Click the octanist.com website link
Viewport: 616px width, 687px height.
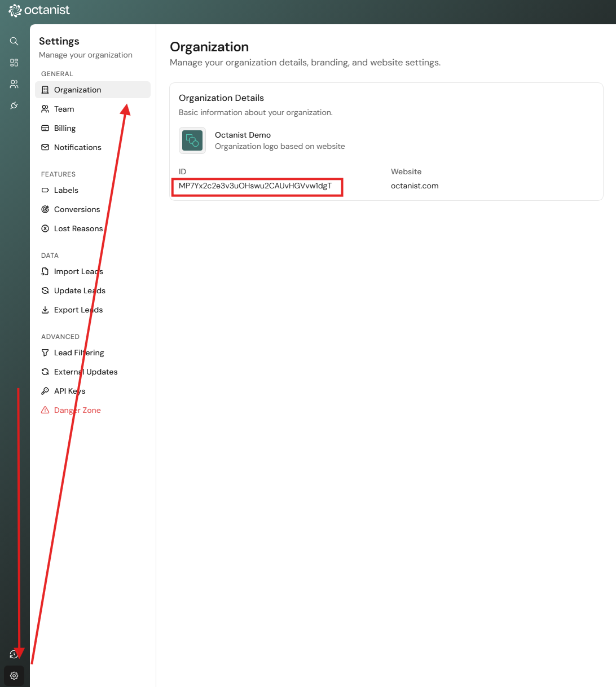pyautogui.click(x=415, y=186)
